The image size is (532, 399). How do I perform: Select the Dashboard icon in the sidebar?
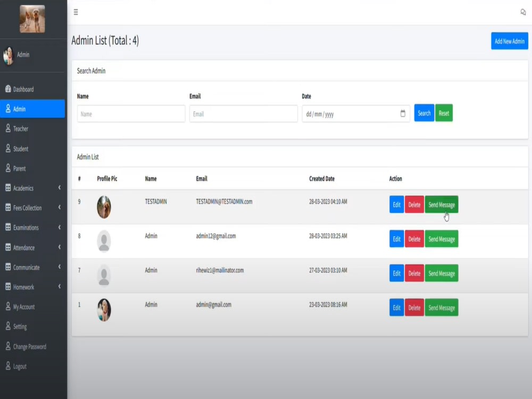(x=9, y=89)
